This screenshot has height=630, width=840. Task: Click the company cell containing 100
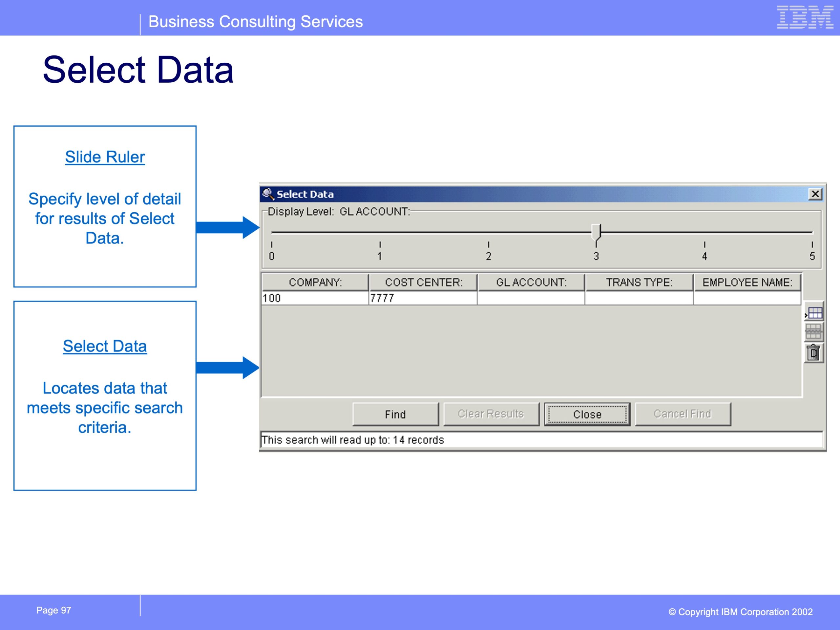(315, 298)
